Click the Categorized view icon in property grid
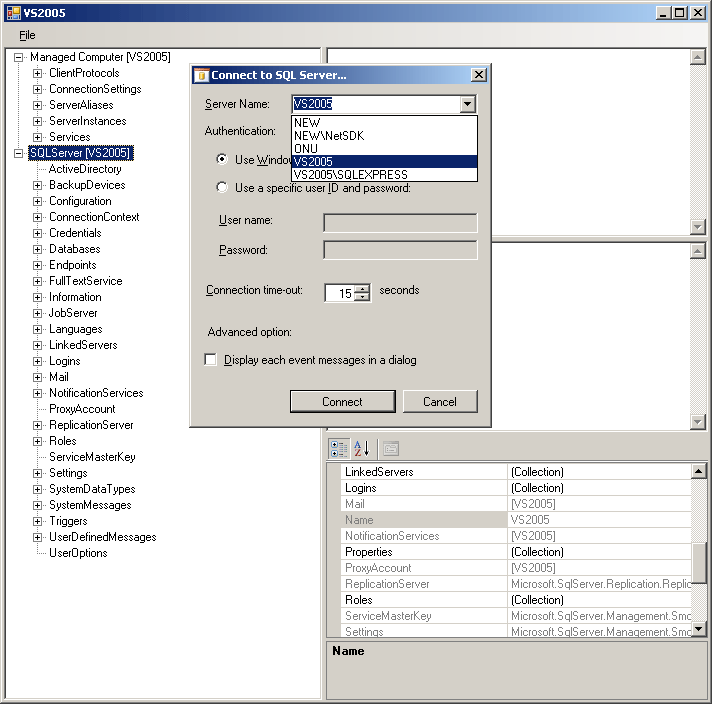The image size is (712, 704). pyautogui.click(x=339, y=449)
